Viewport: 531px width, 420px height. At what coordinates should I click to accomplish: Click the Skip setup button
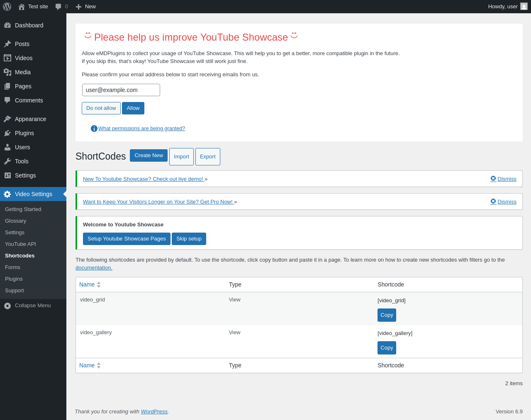coord(189,239)
